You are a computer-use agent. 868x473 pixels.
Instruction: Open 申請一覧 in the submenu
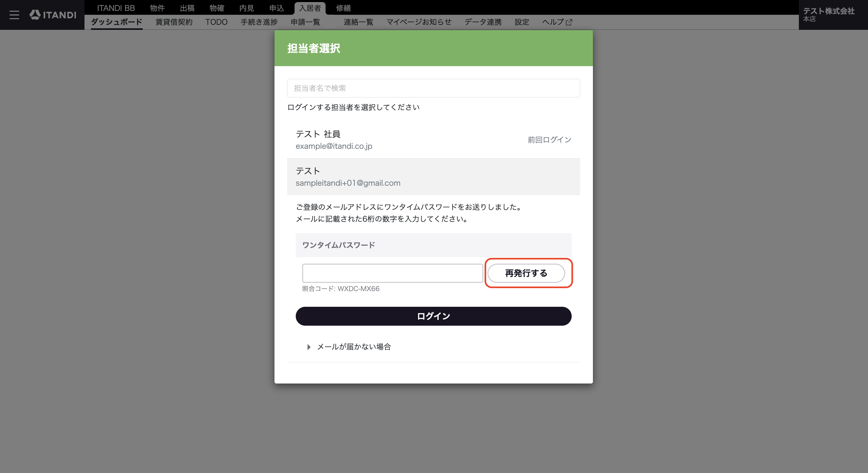tap(305, 22)
